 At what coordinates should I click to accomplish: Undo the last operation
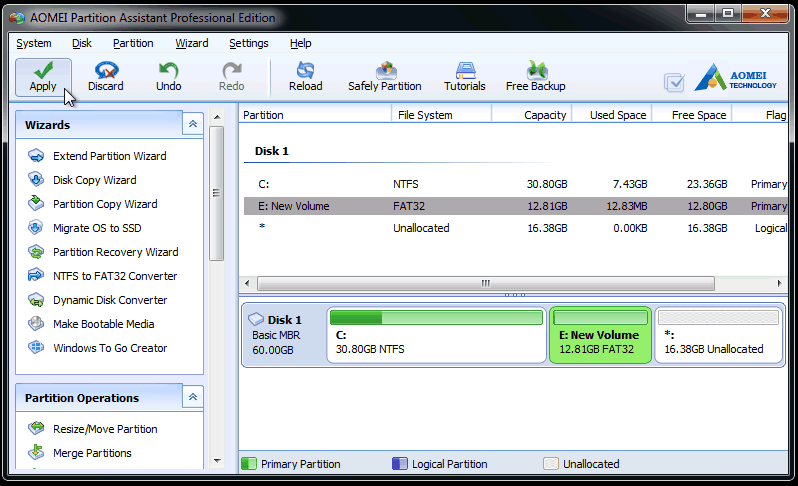(168, 77)
